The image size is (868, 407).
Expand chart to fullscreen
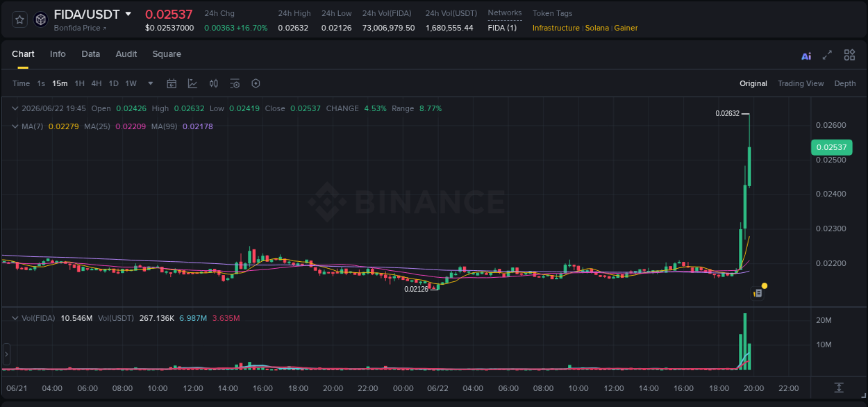(827, 55)
